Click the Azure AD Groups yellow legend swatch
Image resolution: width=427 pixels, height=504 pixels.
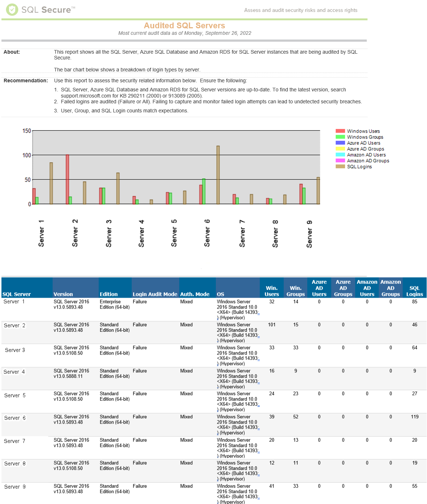(x=340, y=149)
